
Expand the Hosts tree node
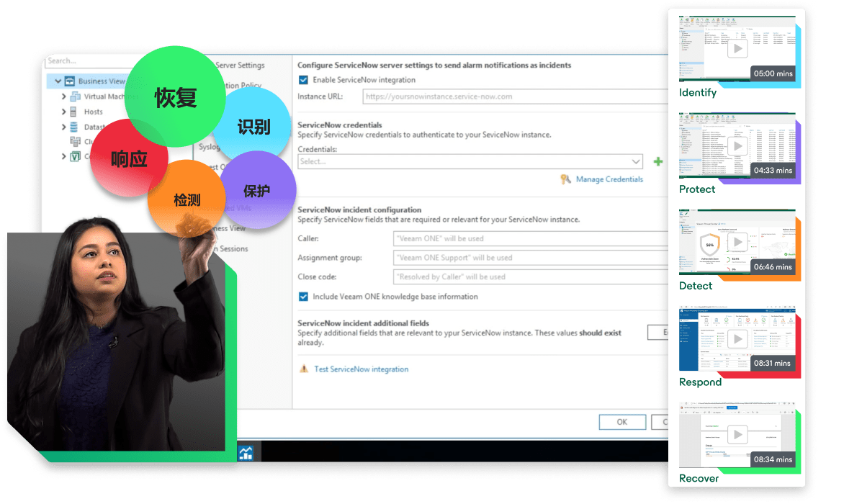click(64, 112)
